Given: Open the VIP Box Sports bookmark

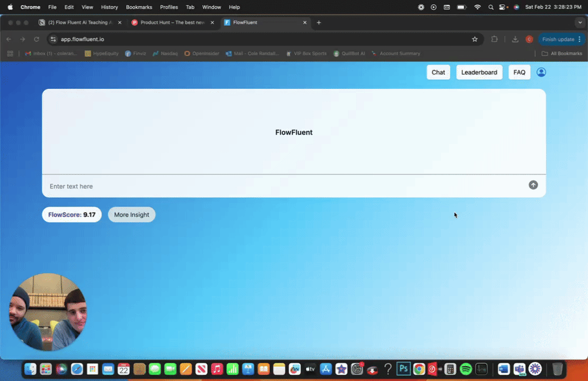Looking at the screenshot, I should point(306,53).
